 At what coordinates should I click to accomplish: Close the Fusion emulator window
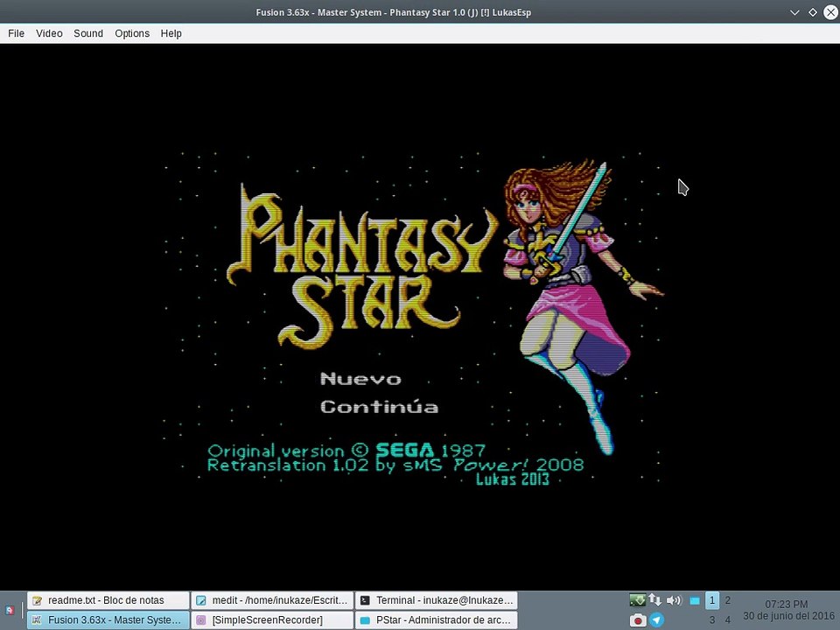830,12
